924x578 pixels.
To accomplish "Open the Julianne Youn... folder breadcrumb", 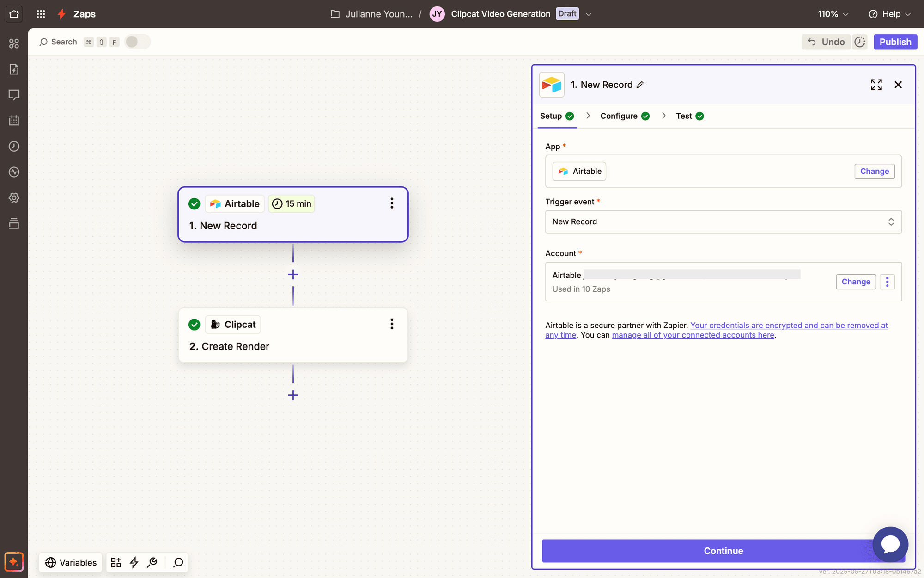I will 372,14.
